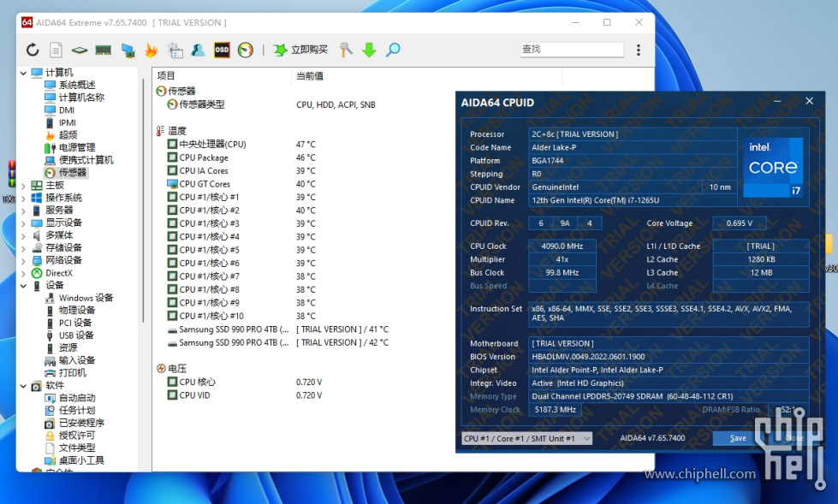Click the tree panel vertical scrollbar
The height and width of the screenshot is (504, 838).
point(143,200)
